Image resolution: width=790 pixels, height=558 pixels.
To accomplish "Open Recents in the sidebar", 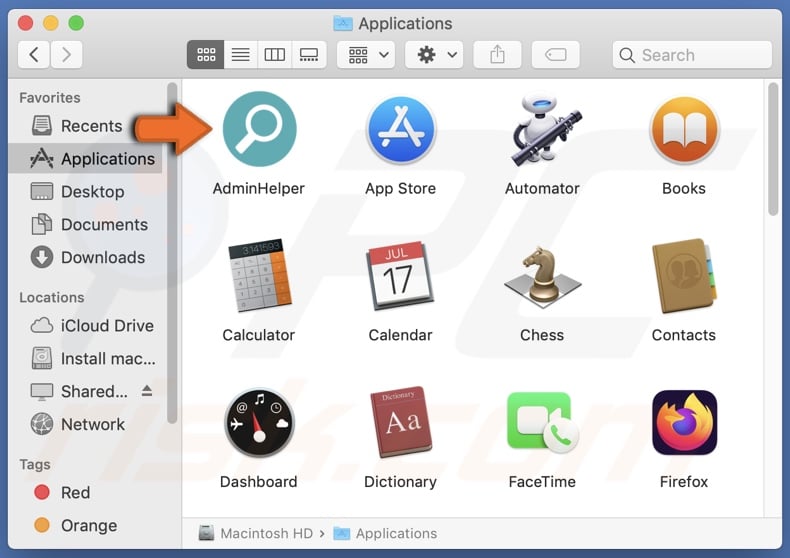I will [86, 126].
